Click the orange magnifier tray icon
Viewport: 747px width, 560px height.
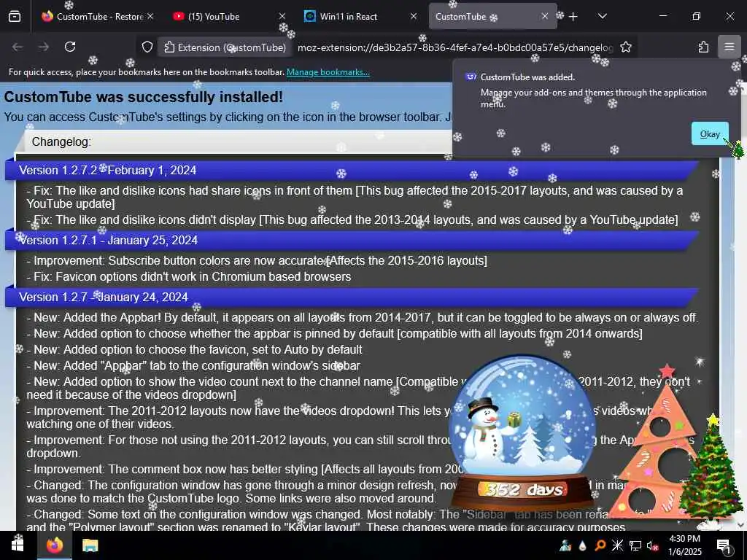(x=600, y=545)
